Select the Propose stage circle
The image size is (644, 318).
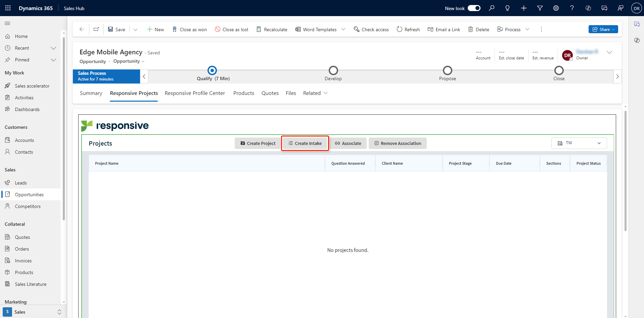(448, 70)
